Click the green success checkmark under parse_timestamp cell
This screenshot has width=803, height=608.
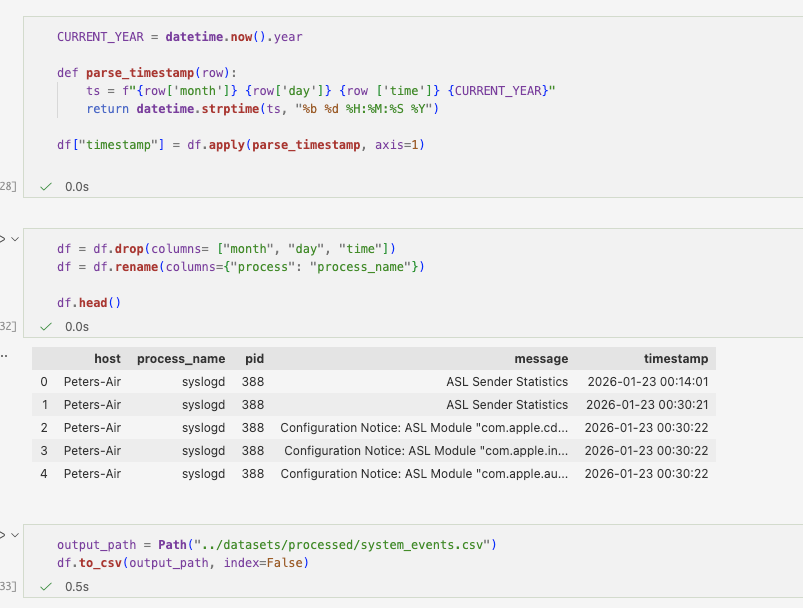click(x=45, y=186)
